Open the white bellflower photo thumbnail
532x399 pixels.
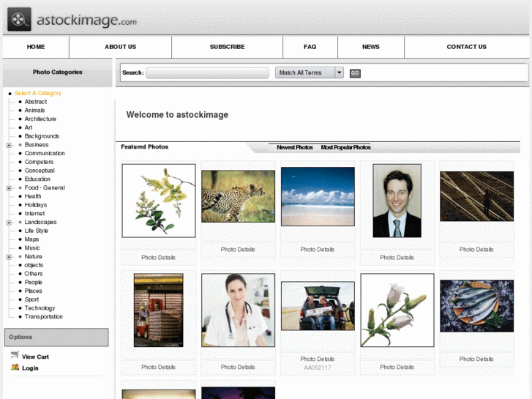point(397,310)
